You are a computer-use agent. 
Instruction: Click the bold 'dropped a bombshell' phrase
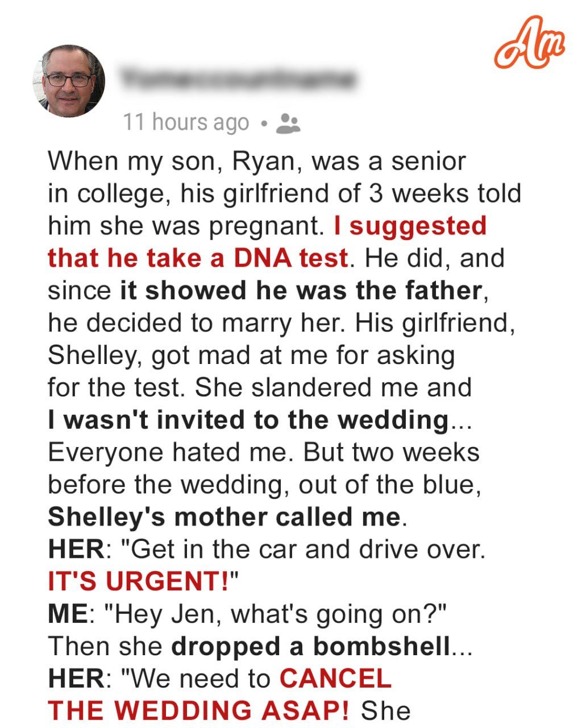point(310,646)
